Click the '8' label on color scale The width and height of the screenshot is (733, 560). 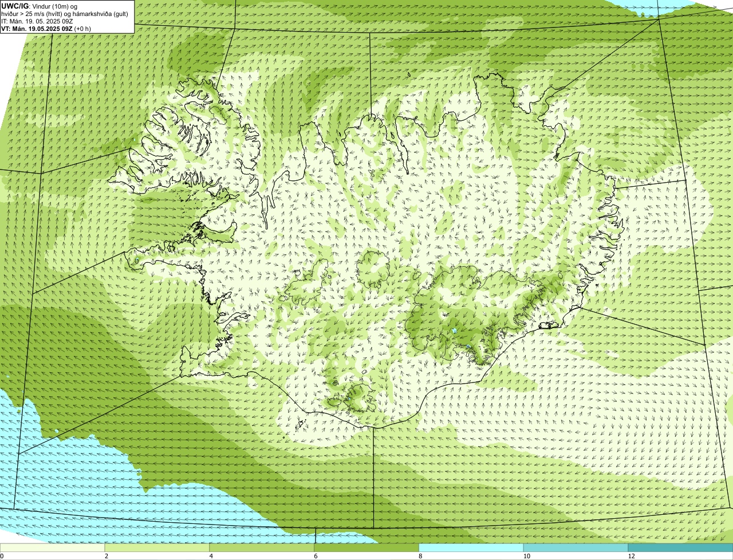click(420, 556)
